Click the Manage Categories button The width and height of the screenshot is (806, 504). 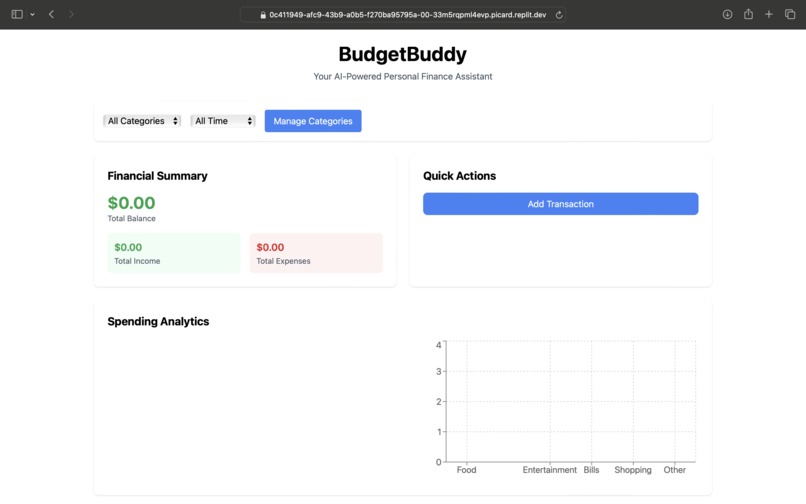(x=313, y=121)
